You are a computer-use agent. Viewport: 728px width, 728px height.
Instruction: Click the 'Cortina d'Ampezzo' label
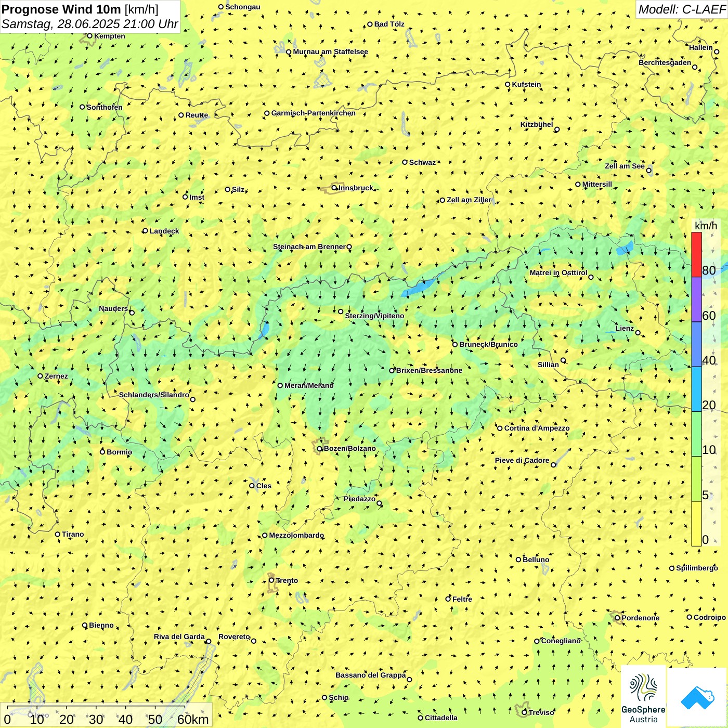(x=537, y=428)
